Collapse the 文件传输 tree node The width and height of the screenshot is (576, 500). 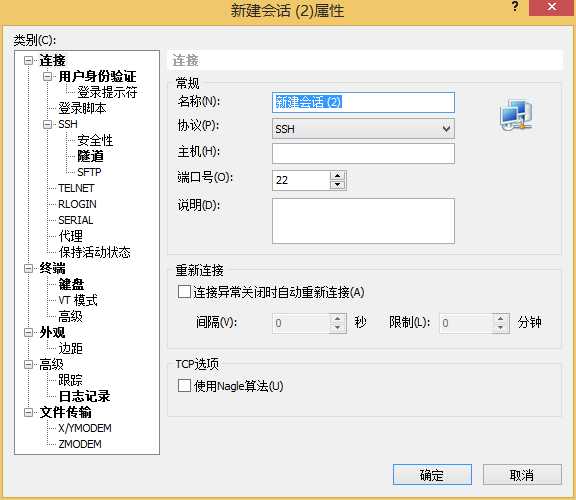coord(29,412)
